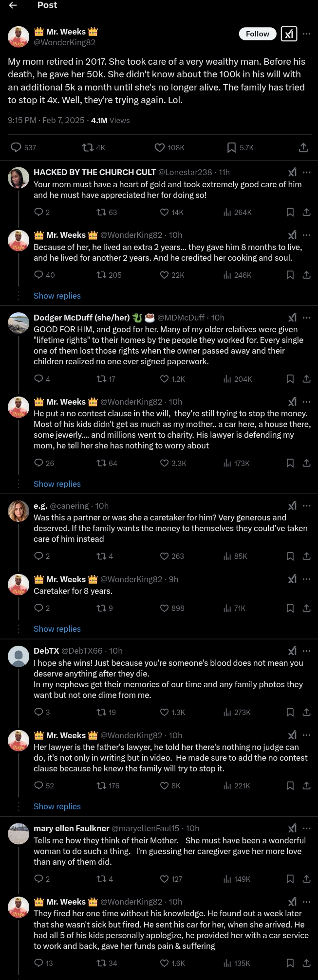The image size is (318, 980).
Task: Bookmark DebTX's reply
Action: click(290, 712)
